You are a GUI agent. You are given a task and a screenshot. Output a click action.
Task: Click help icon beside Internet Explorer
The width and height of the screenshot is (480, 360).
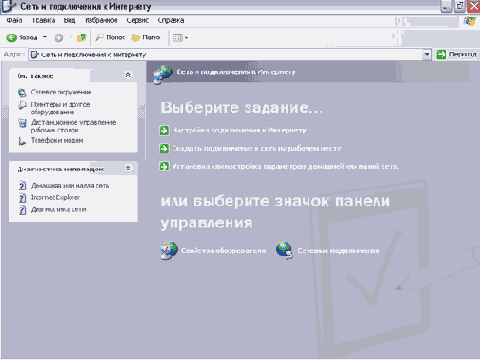point(22,198)
